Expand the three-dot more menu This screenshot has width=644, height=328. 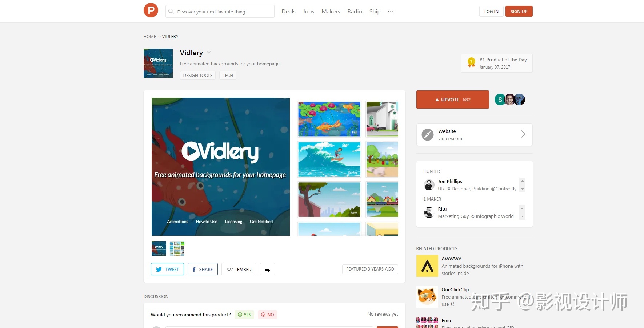[x=391, y=12]
